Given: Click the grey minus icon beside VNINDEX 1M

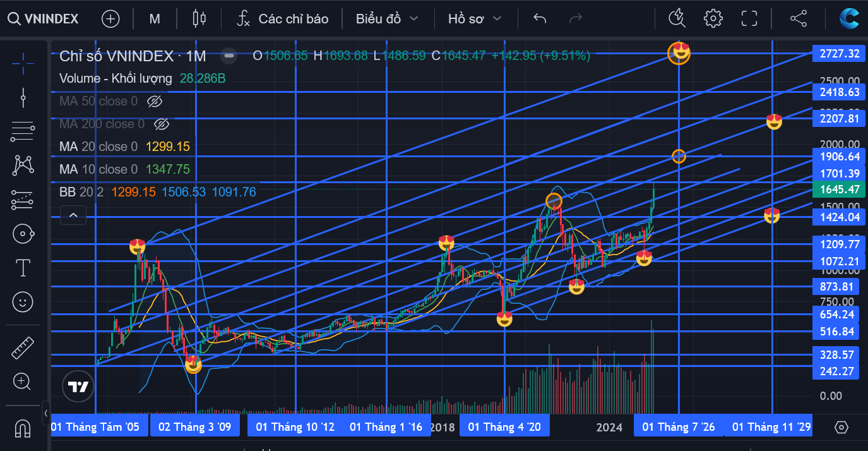Looking at the screenshot, I should [x=229, y=56].
